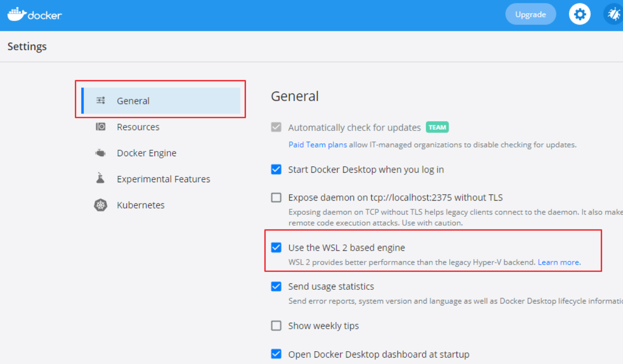Toggle Automatically check for updates checkbox
This screenshot has width=623, height=364.
coord(276,127)
